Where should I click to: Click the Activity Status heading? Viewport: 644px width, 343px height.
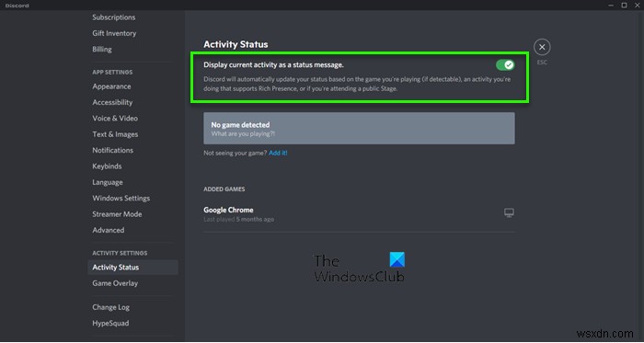point(236,44)
